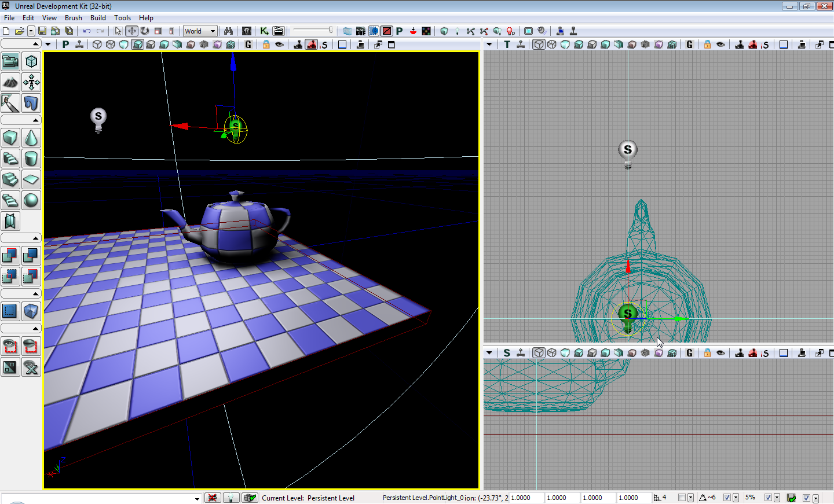Toggle the eye icon in perspective viewport toolbar
Viewport: 834px width, 504px height.
(x=279, y=45)
